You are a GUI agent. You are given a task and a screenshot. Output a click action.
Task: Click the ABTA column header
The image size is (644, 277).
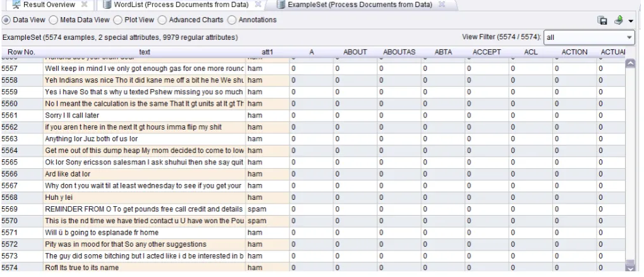(x=443, y=52)
